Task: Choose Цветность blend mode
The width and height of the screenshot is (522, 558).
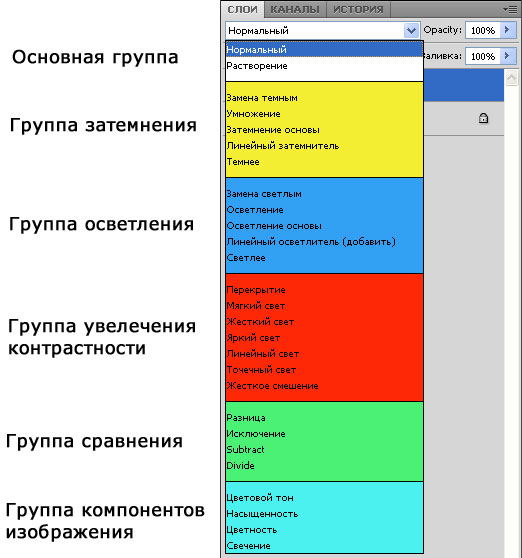Action: tap(324, 530)
